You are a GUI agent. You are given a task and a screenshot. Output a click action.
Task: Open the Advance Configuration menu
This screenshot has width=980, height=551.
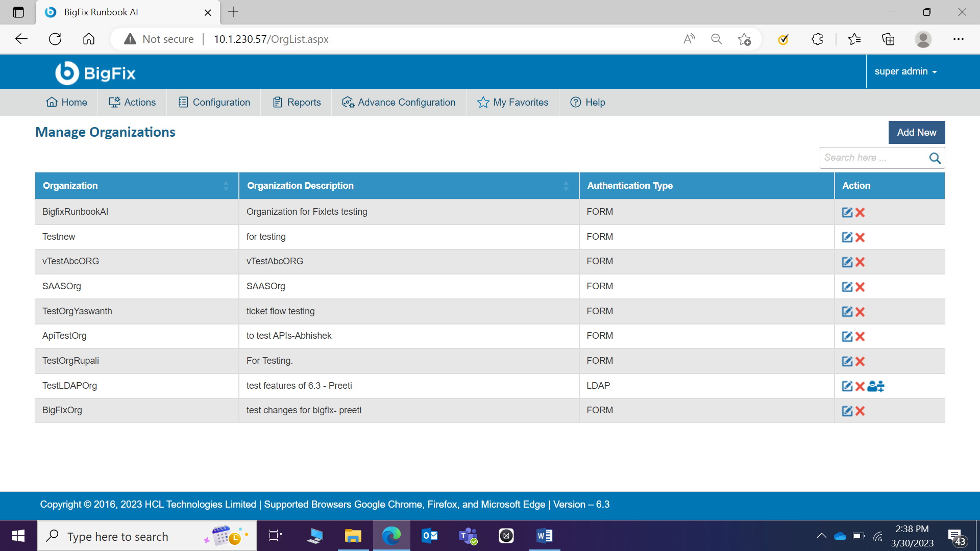tap(399, 103)
